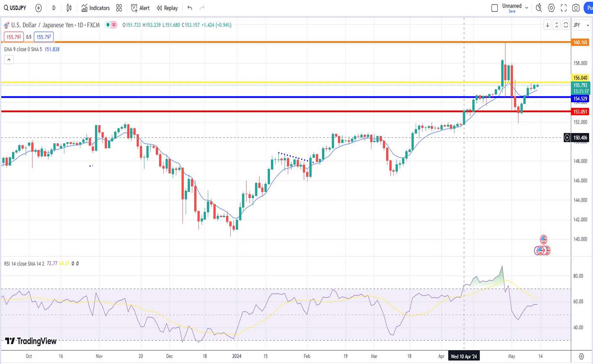Open the Unnamed layout dropdown arrow
This screenshot has width=593, height=364.
527,8
